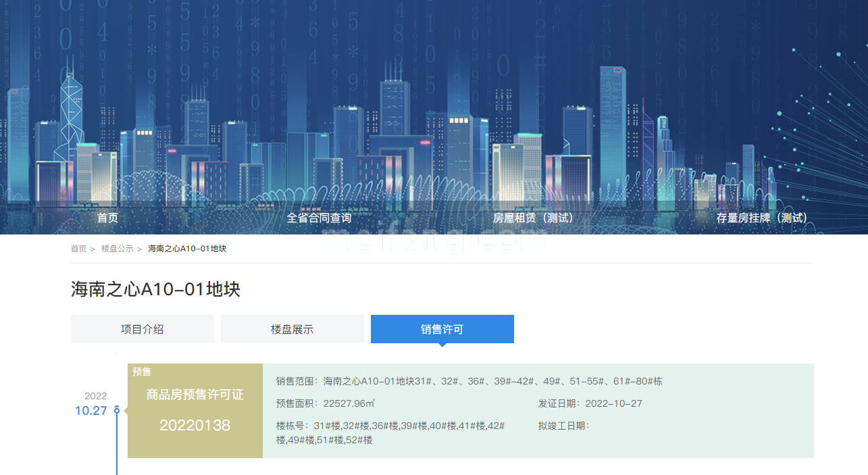Click the 预售面积 22527.96㎡ text
This screenshot has height=475, width=868.
coord(326,403)
